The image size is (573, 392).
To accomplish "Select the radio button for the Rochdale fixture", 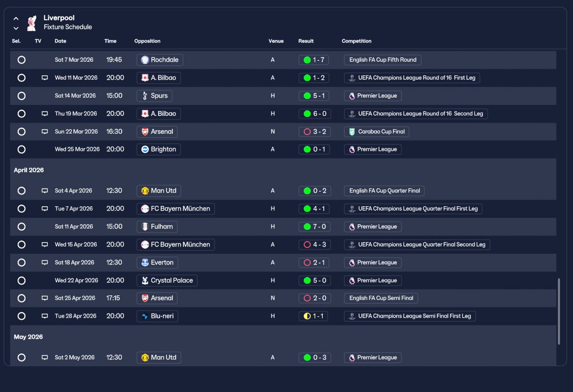I will tap(21, 60).
